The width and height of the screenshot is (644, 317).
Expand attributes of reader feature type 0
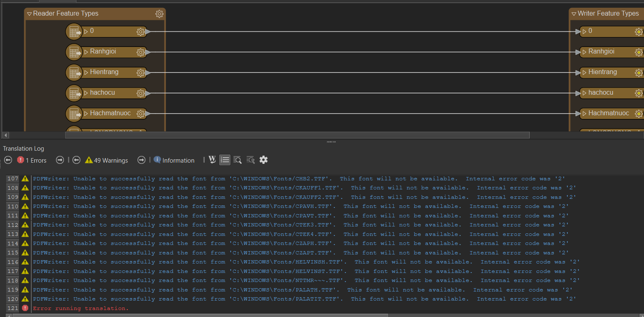[x=86, y=31]
